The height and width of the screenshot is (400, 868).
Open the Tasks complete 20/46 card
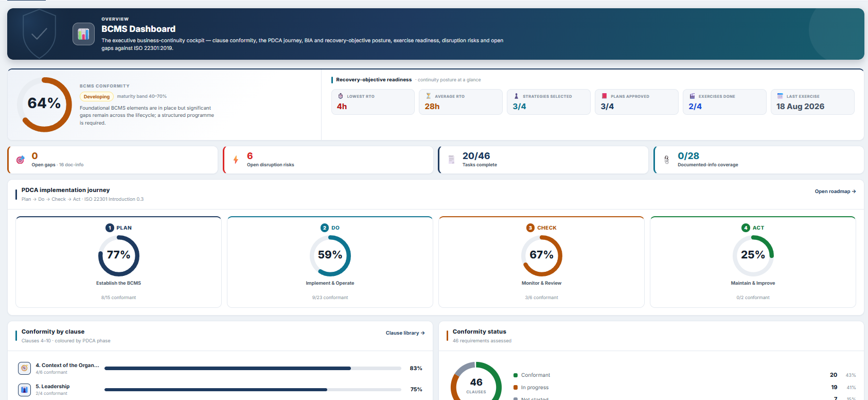(543, 160)
